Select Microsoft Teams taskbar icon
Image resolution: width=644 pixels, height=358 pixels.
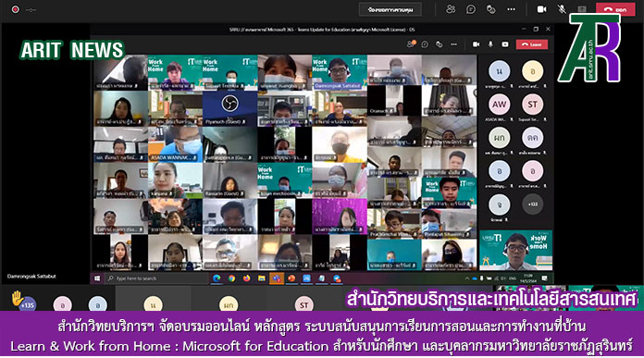pyautogui.click(x=277, y=278)
